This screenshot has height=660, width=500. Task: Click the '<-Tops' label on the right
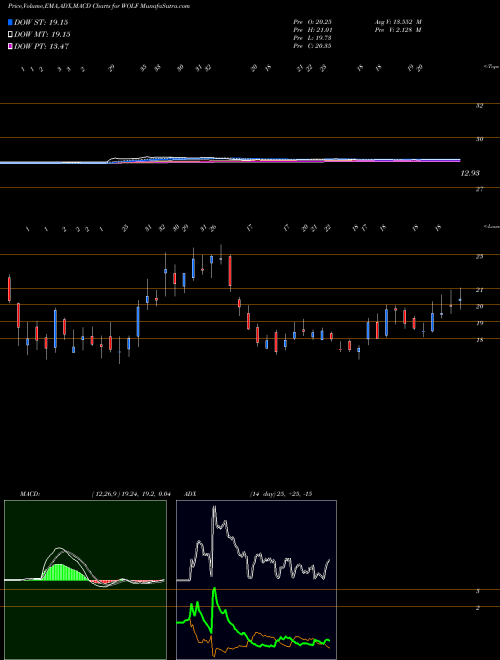tap(492, 67)
